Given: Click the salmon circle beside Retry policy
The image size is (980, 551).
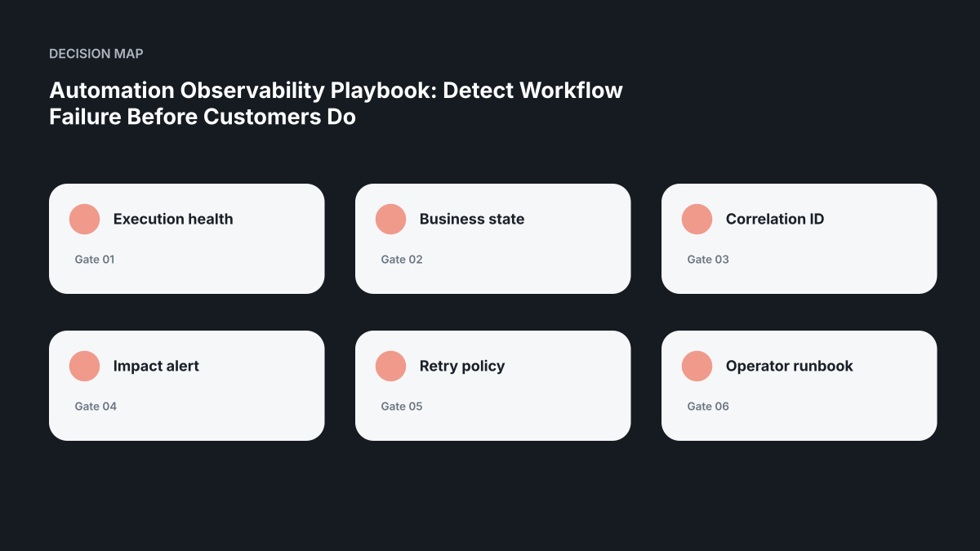Looking at the screenshot, I should pyautogui.click(x=391, y=366).
